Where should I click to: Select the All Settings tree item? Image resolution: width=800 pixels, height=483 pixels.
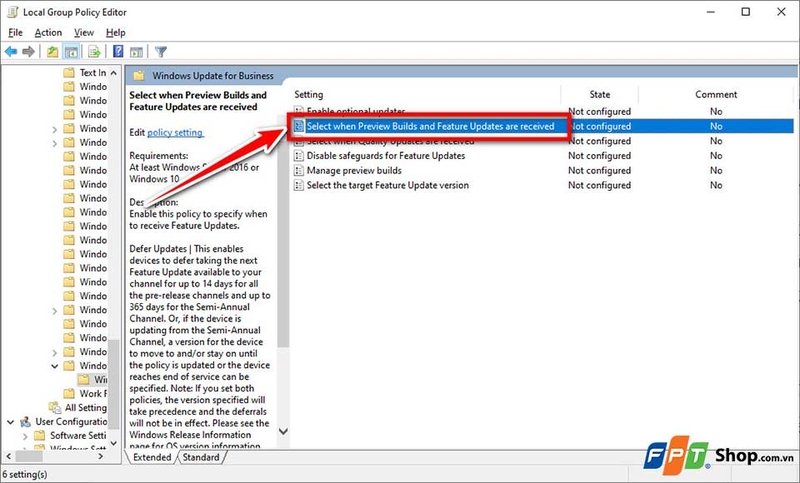coord(86,408)
